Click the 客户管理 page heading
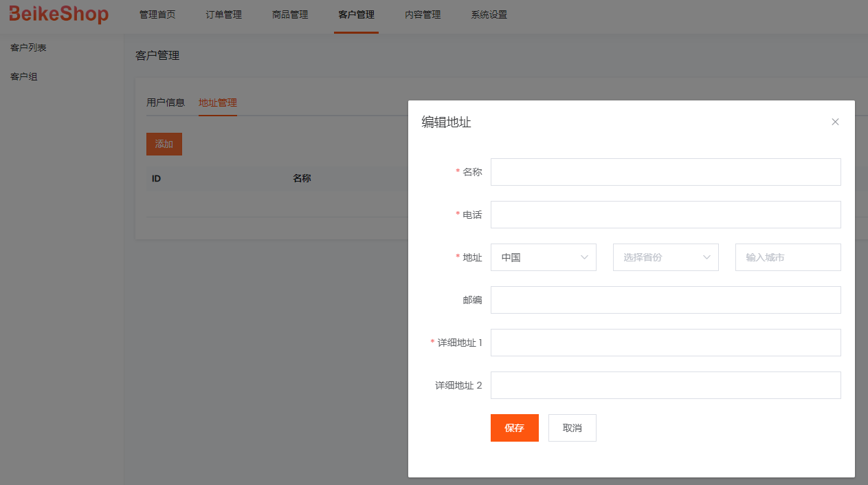Screen dimensions: 868x485 (x=157, y=56)
